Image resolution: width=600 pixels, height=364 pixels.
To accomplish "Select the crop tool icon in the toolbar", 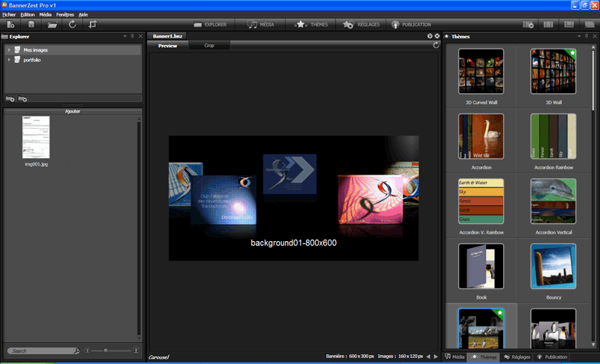I will [x=92, y=25].
